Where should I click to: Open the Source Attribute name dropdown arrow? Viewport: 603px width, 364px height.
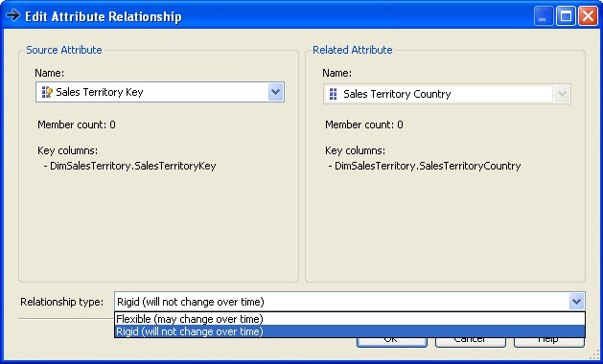tap(275, 92)
